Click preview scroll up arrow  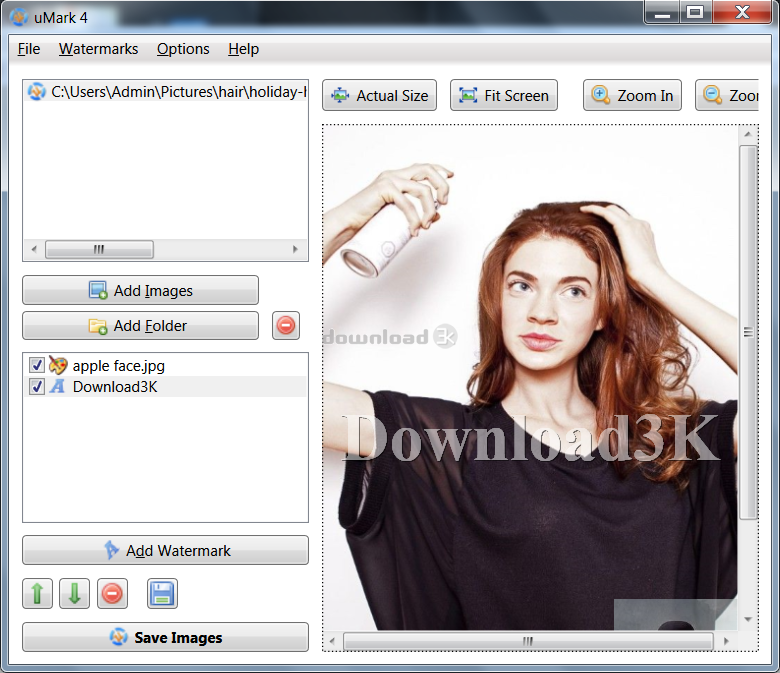pos(748,134)
